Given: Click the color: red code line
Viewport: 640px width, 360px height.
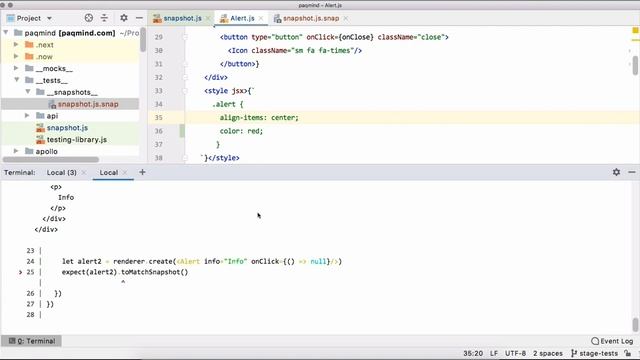Looking at the screenshot, I should 241,131.
